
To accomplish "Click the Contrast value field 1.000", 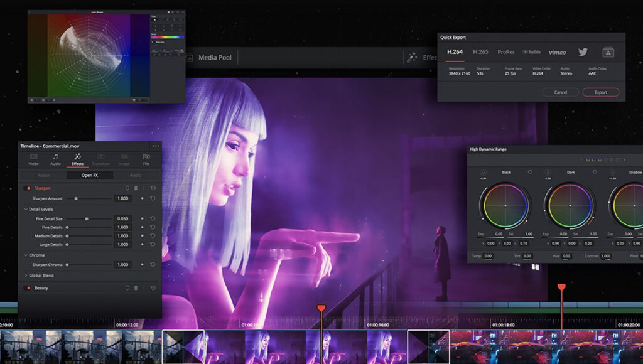I will pos(606,256).
